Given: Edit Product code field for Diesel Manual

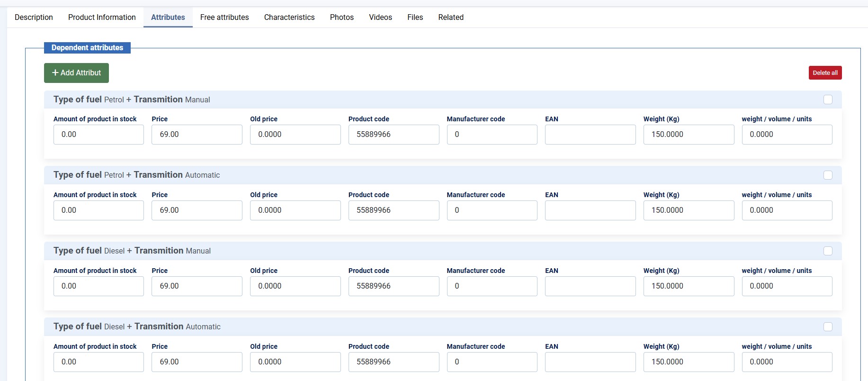Looking at the screenshot, I should coord(394,286).
